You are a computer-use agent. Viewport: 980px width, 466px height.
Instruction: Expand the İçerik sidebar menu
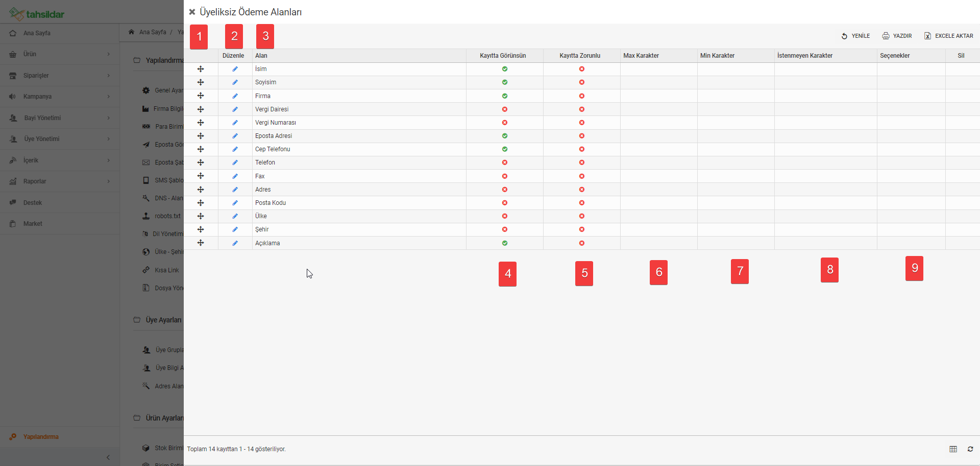click(x=60, y=160)
